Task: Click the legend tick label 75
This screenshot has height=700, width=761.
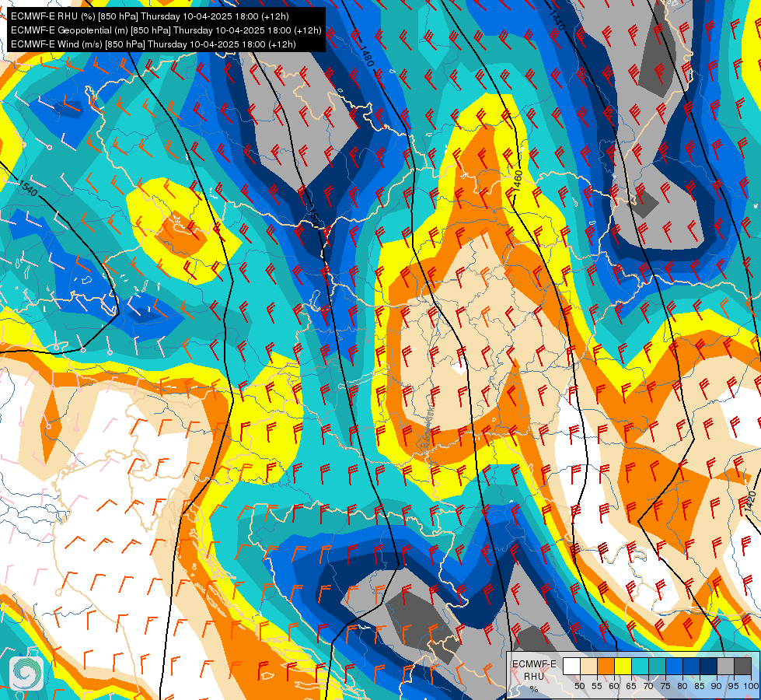Action: pyautogui.click(x=665, y=686)
